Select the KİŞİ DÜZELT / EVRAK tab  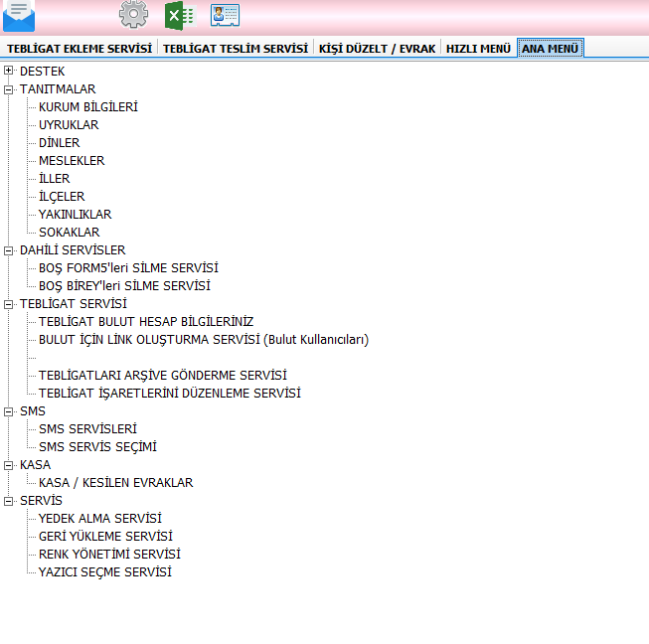click(377, 48)
